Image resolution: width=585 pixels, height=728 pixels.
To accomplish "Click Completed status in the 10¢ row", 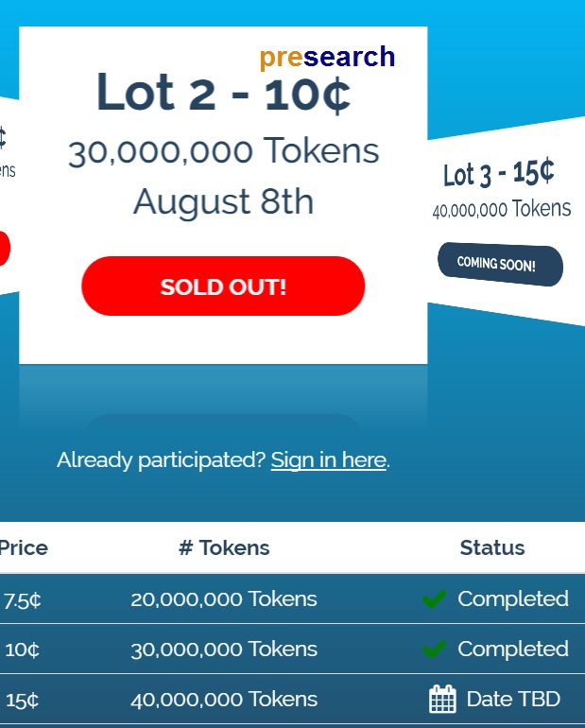I will tap(513, 649).
